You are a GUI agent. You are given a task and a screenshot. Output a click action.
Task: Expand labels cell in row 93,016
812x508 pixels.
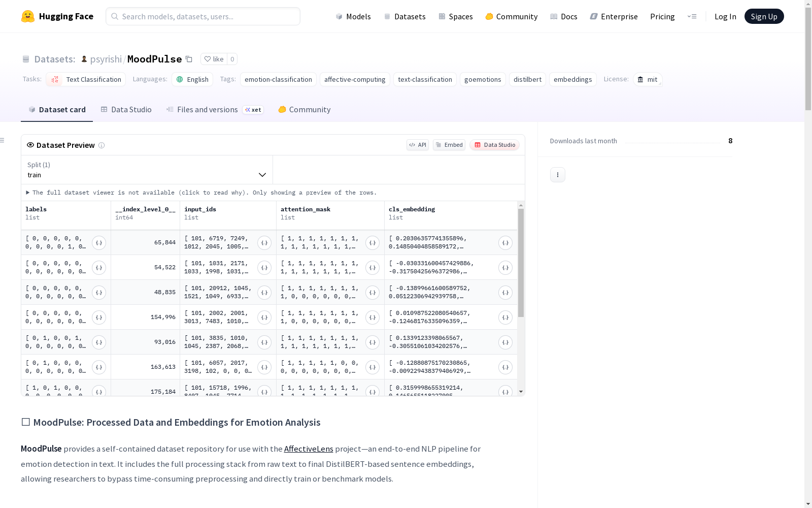[x=99, y=342]
